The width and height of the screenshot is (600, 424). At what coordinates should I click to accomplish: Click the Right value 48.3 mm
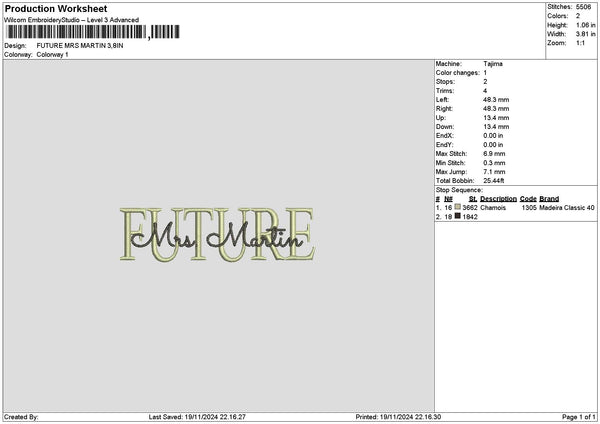click(x=496, y=109)
